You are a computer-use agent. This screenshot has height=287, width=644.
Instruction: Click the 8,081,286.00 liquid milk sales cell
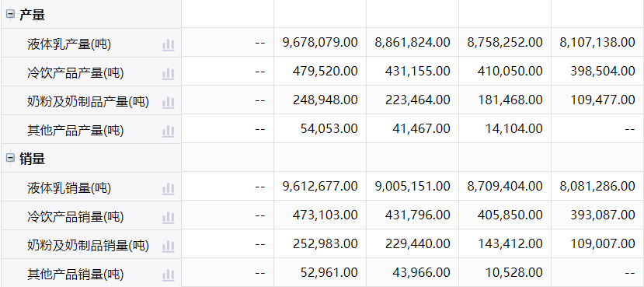597,186
